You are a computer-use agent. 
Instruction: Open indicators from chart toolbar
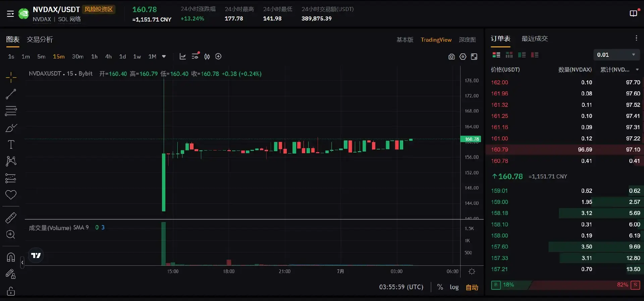click(182, 56)
